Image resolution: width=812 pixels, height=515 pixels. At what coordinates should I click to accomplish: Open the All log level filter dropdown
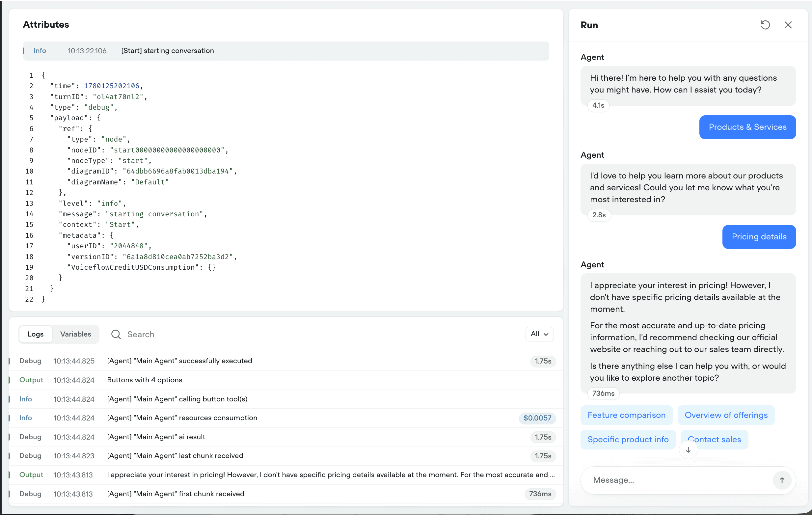click(x=539, y=334)
